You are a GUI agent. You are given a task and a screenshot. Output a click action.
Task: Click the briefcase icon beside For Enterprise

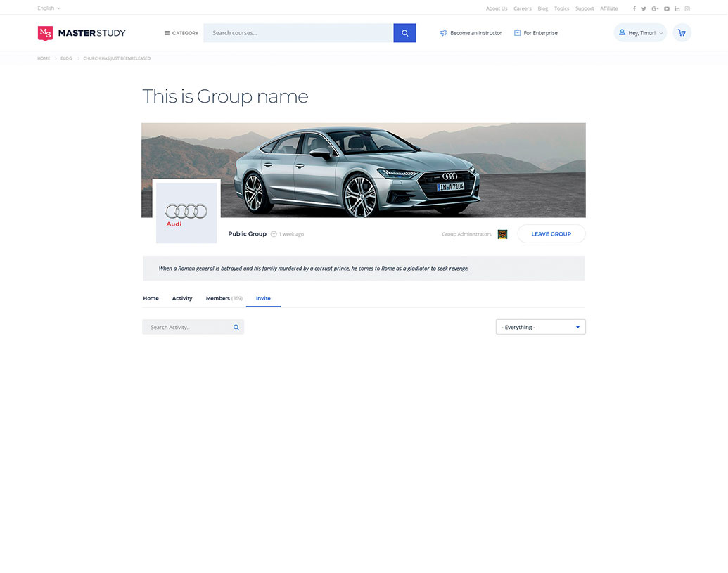[x=517, y=33]
